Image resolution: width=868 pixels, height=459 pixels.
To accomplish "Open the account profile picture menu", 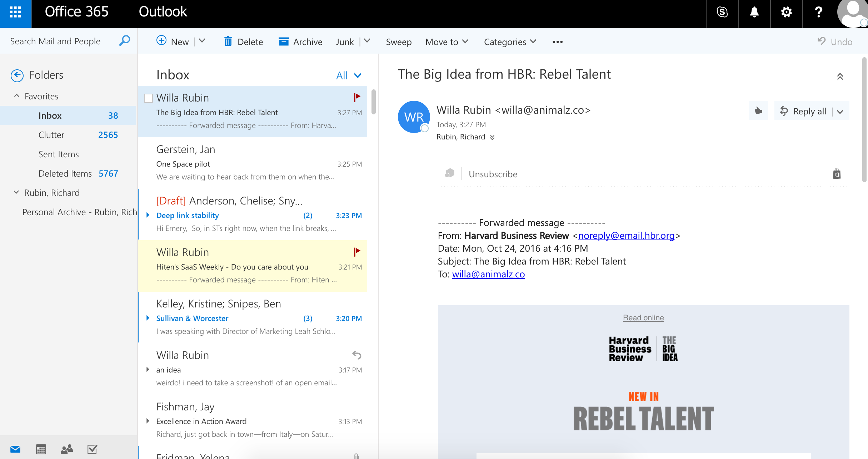I will [x=853, y=13].
